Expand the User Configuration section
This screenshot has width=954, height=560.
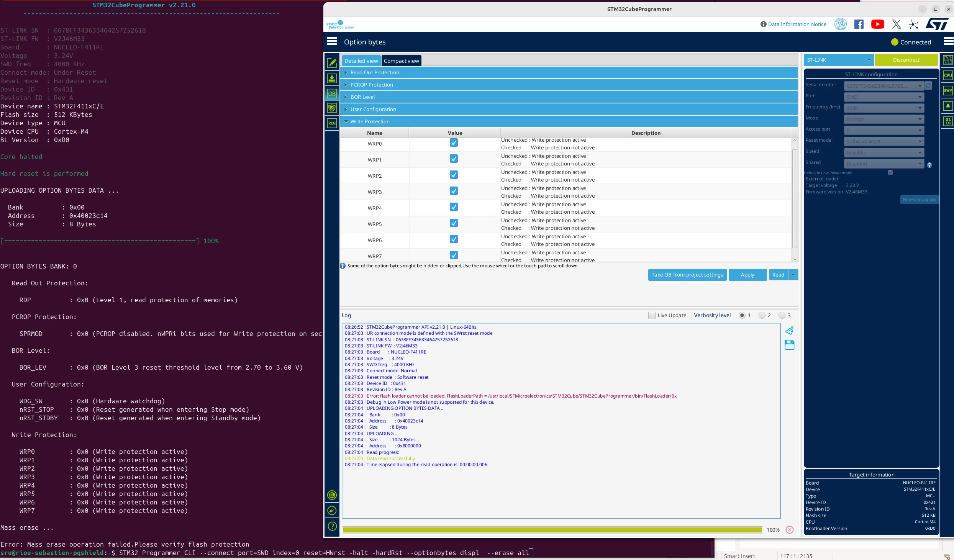(569, 109)
